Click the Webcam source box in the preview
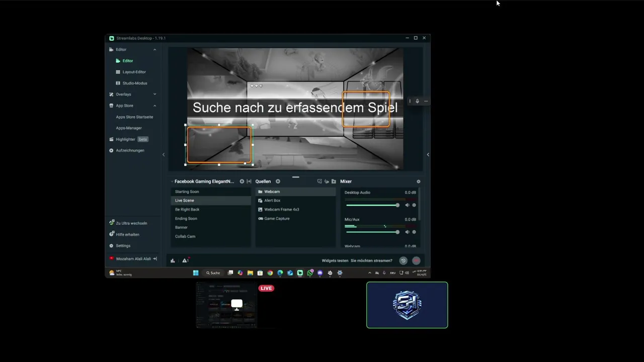 point(219,145)
